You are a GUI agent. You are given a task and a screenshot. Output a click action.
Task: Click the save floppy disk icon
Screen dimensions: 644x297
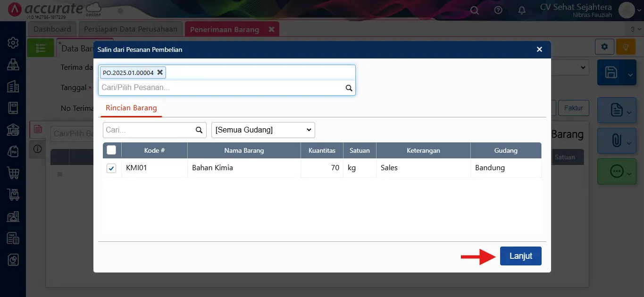(x=611, y=73)
